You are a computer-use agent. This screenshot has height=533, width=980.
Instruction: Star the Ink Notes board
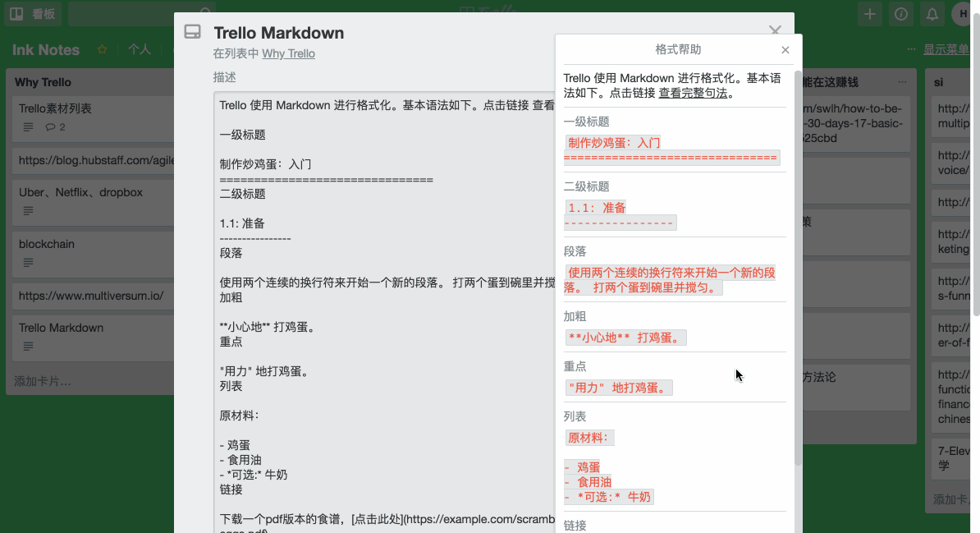pyautogui.click(x=102, y=49)
